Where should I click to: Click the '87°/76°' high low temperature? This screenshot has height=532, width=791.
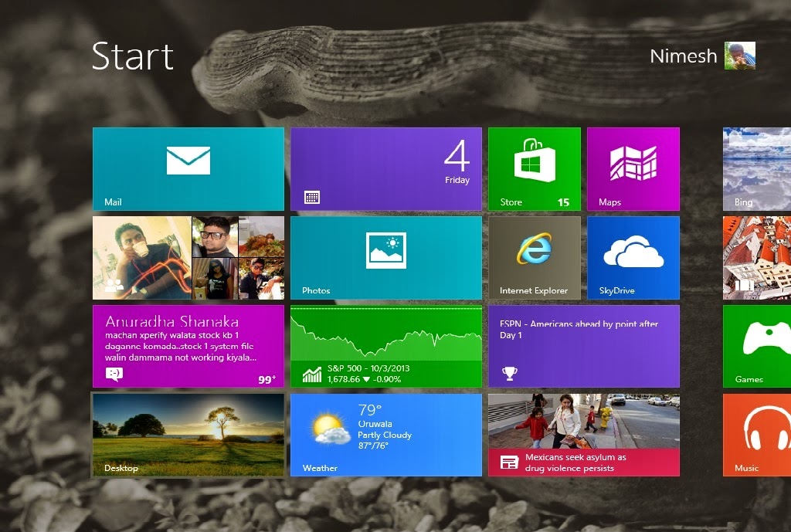tap(373, 446)
